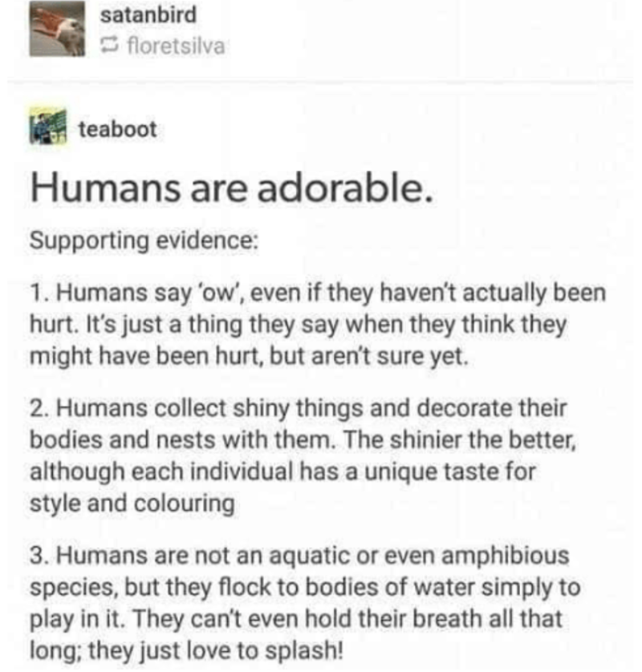Open satanbird's bird avatar
The width and height of the screenshot is (642, 672).
pos(58,29)
